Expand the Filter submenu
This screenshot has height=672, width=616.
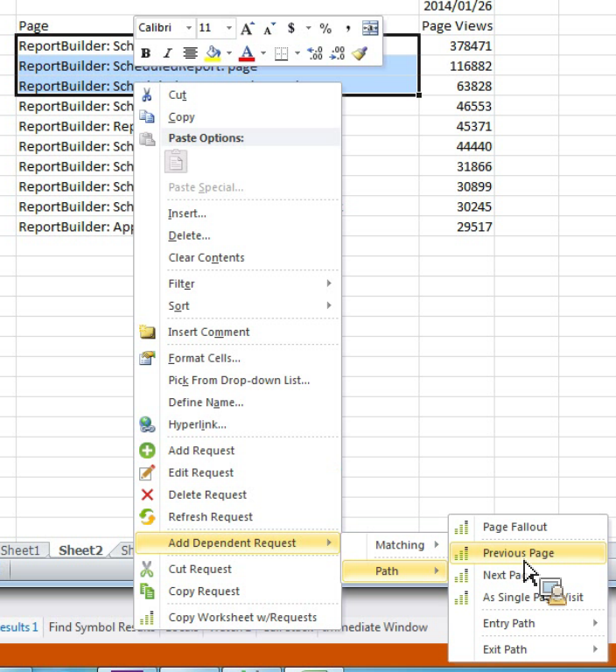[x=238, y=283]
